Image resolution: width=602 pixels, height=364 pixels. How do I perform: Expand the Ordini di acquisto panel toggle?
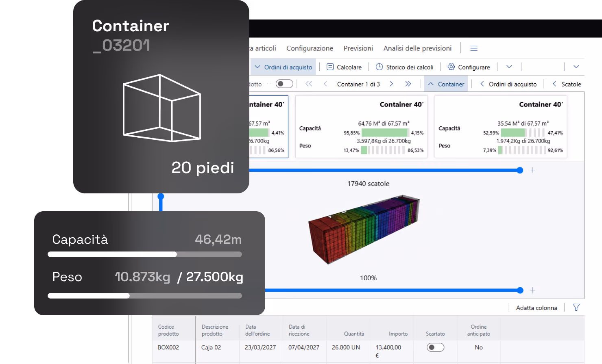508,84
